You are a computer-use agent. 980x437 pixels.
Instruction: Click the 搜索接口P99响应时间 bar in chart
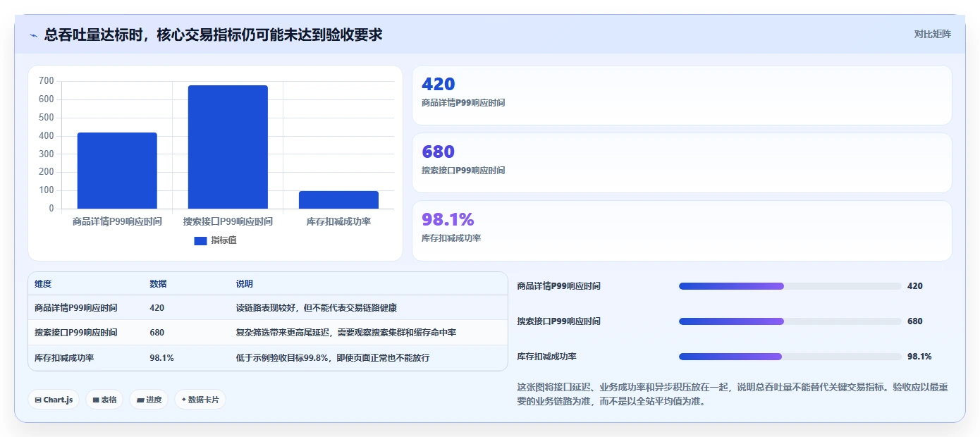coord(228,147)
